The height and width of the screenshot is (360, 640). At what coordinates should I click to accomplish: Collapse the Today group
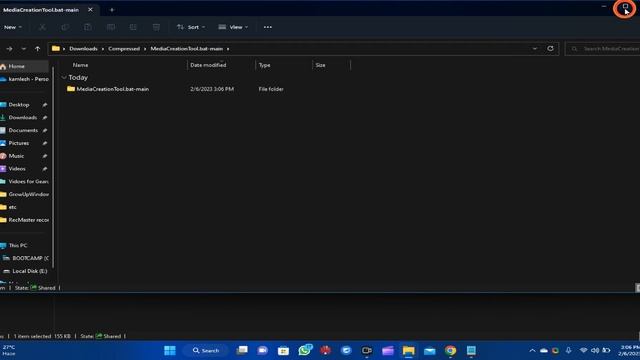coord(64,77)
